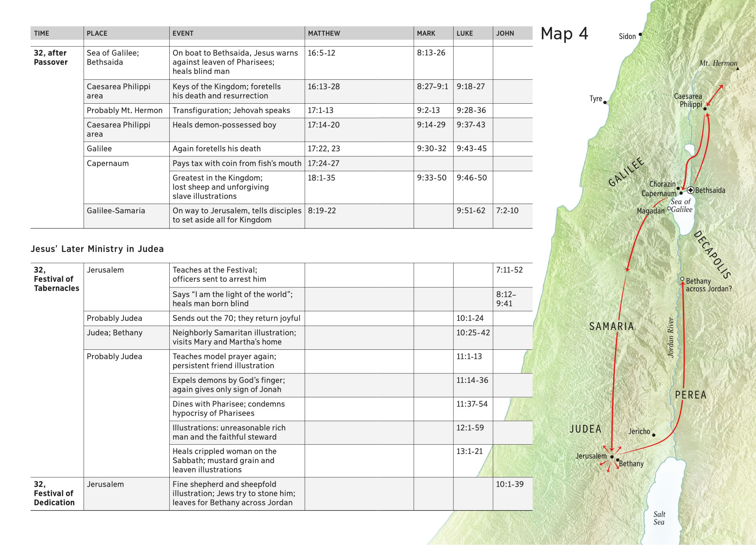The height and width of the screenshot is (545, 756).
Task: Click the '10:1-39' John reference
Action: coord(509,484)
